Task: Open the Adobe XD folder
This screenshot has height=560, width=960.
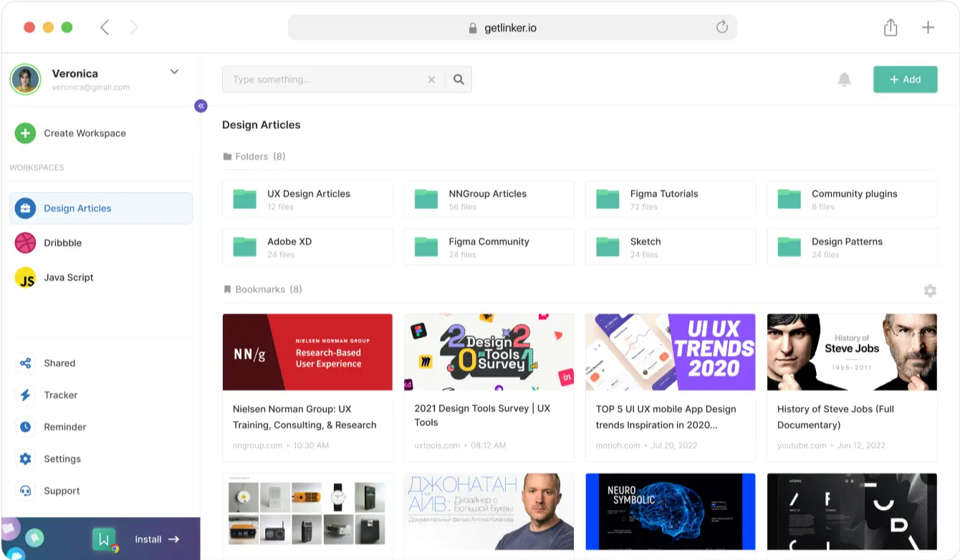Action: click(308, 247)
